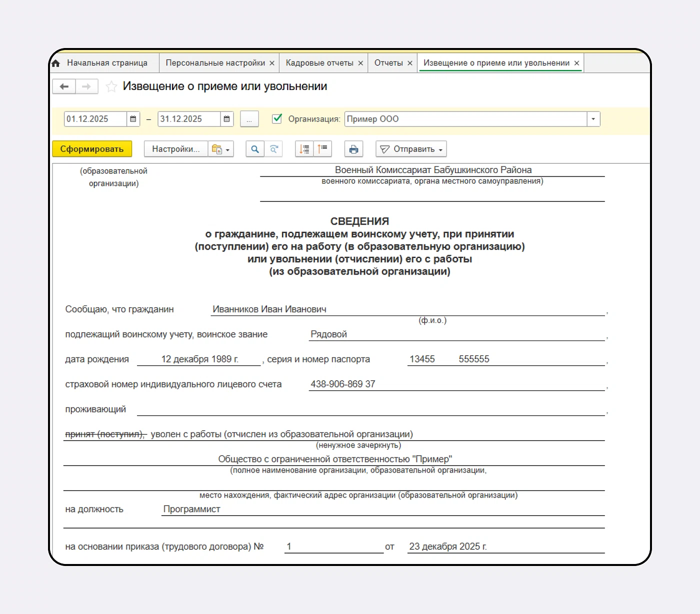Image resolution: width=700 pixels, height=614 pixels.
Task: Go forward with the right arrow button
Action: [86, 86]
